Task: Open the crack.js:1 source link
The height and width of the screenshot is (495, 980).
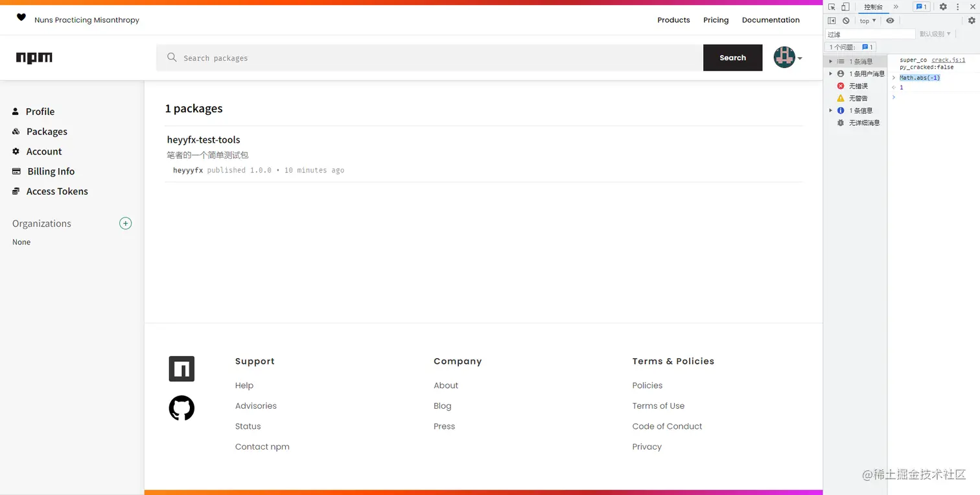Action: (x=948, y=60)
